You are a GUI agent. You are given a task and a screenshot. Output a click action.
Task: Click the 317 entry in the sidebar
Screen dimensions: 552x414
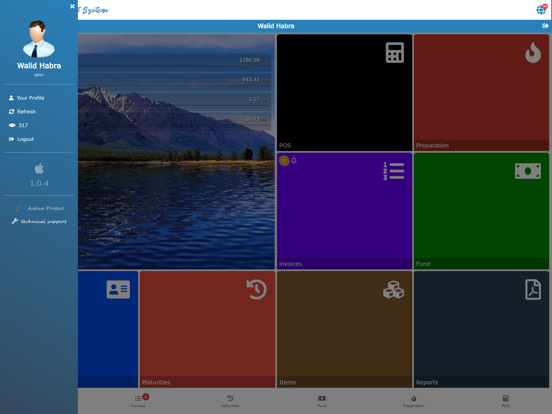[18, 125]
